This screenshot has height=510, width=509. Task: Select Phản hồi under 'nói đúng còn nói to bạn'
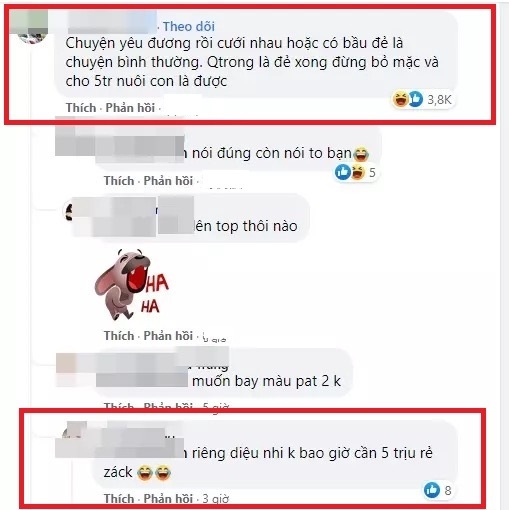click(168, 181)
